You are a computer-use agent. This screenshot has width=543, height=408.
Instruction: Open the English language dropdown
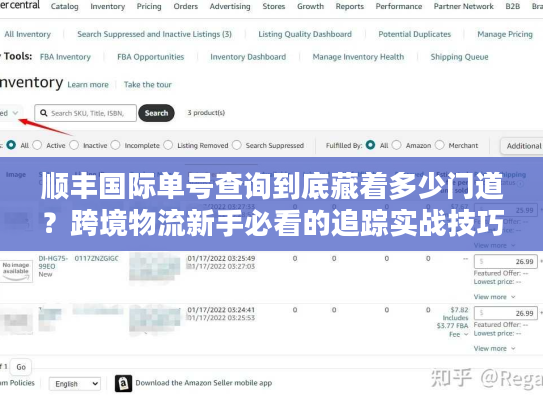click(x=75, y=384)
